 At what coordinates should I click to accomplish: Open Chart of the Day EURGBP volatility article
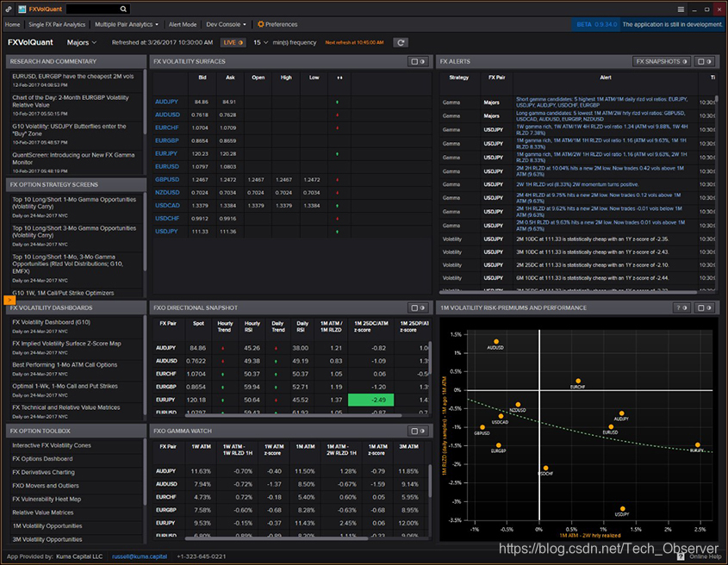(x=71, y=102)
